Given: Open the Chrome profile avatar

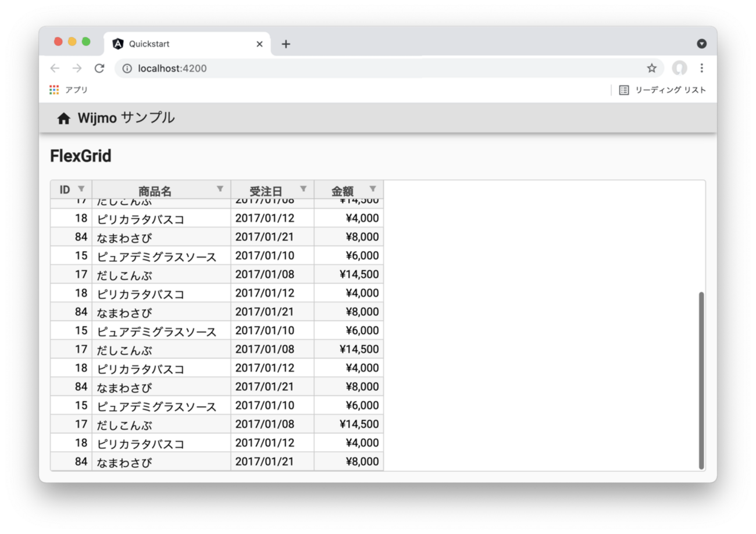Looking at the screenshot, I should [679, 69].
